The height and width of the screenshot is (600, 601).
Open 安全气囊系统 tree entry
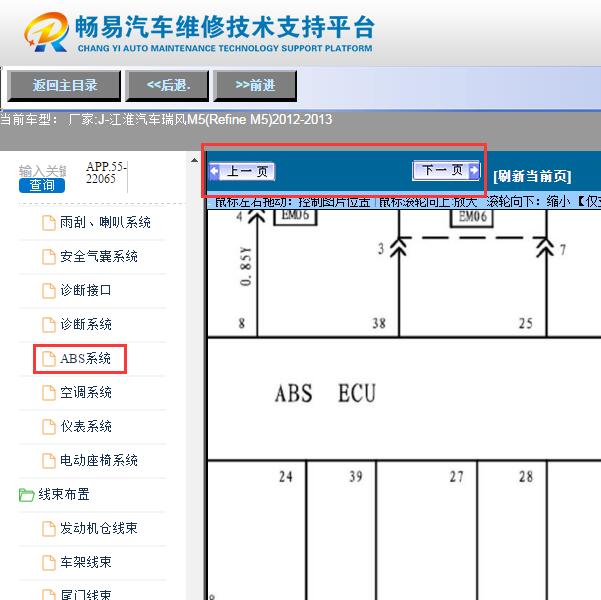(99, 256)
